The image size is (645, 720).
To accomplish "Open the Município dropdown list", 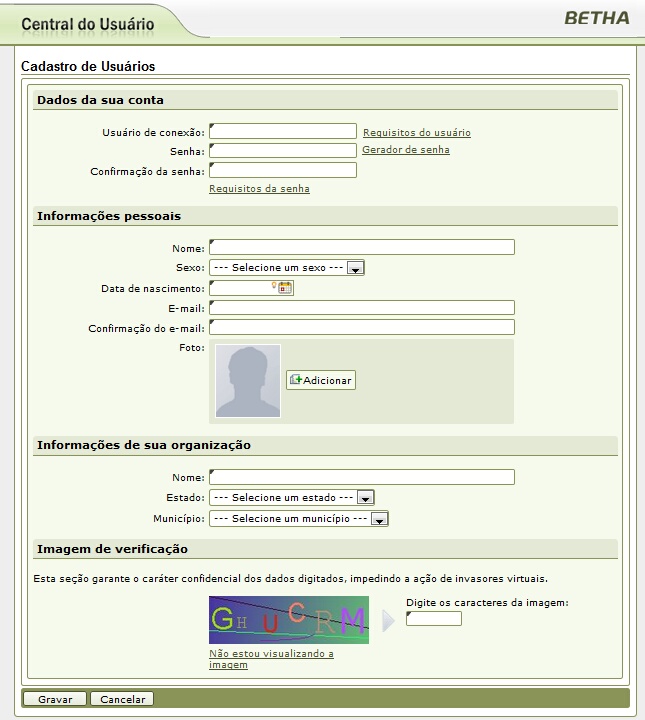I will (299, 518).
